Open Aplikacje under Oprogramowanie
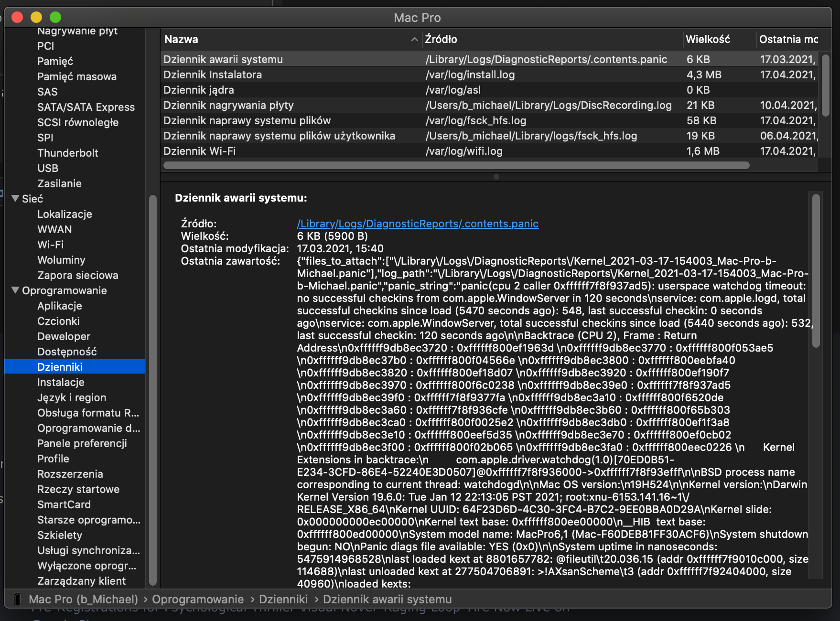Image resolution: width=840 pixels, height=621 pixels. click(60, 306)
